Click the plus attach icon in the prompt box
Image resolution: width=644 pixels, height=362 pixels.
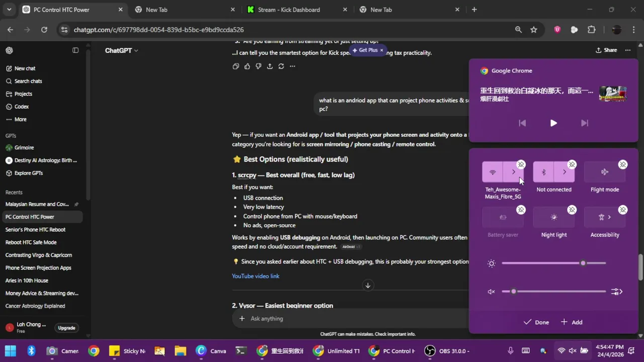242,318
